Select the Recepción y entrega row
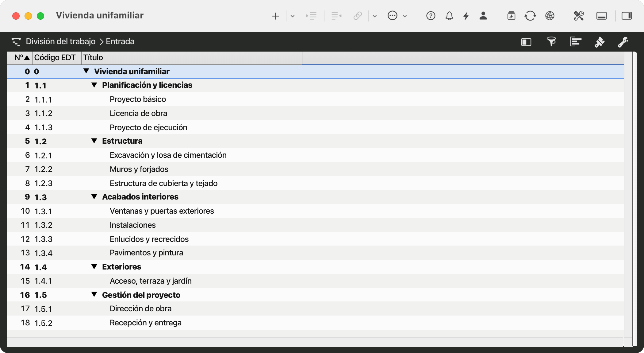Viewport: 644px width, 353px height. (315, 323)
